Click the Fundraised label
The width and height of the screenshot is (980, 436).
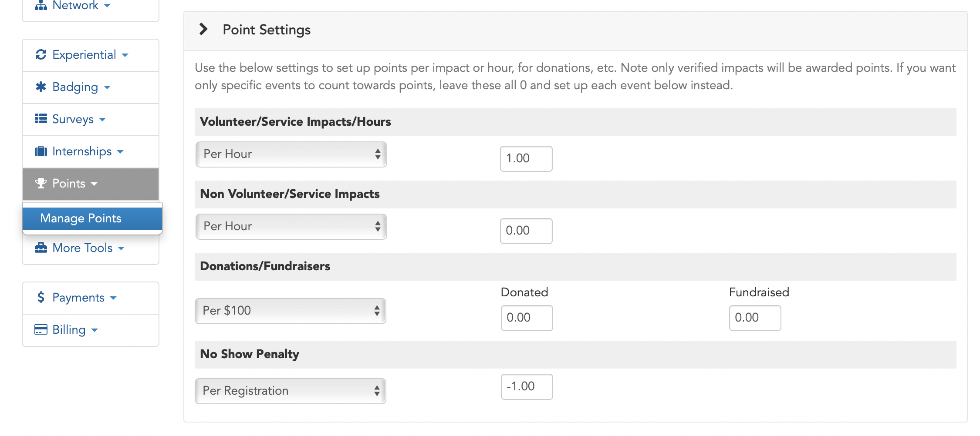(x=759, y=292)
